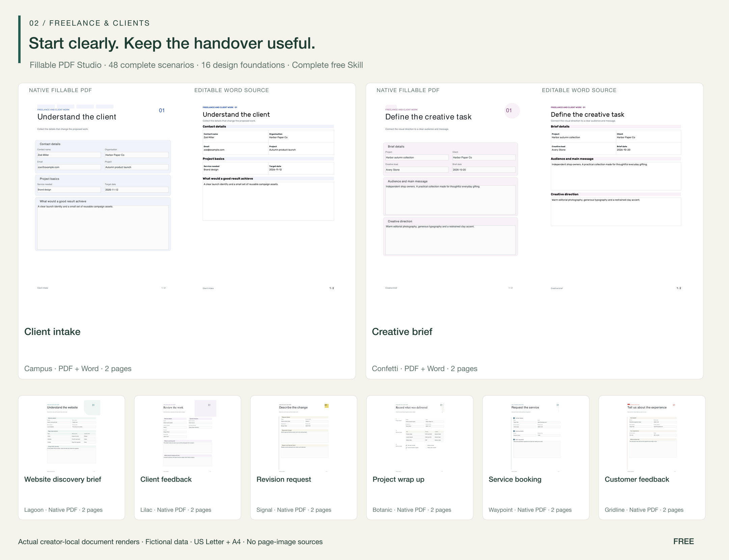This screenshot has width=729, height=560.
Task: Click 'Gridline · Native PDF · 2 pages' caption
Action: pos(644,510)
